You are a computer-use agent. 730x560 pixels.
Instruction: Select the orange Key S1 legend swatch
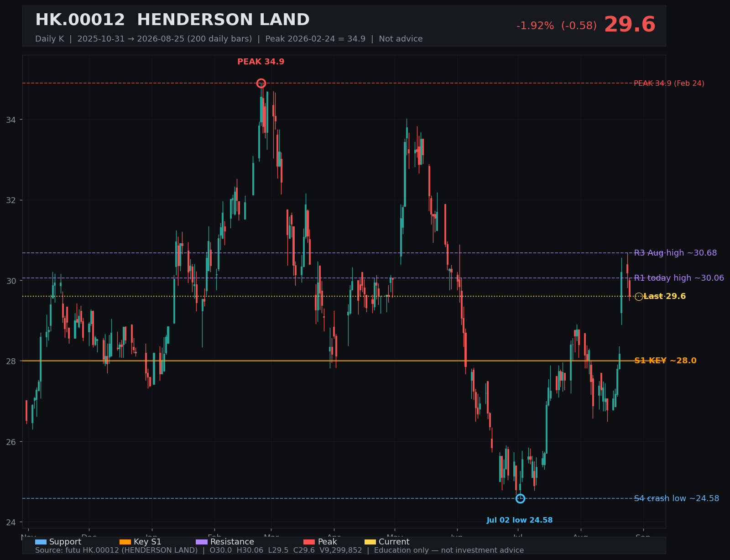coord(125,542)
